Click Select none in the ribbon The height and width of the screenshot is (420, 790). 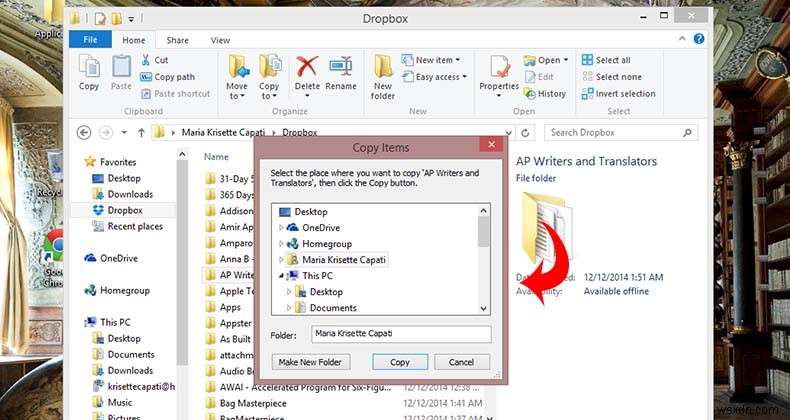[x=612, y=77]
